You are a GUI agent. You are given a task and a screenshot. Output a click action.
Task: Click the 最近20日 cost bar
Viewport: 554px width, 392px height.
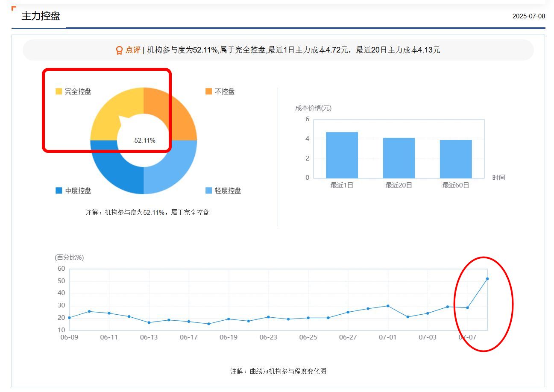point(399,158)
